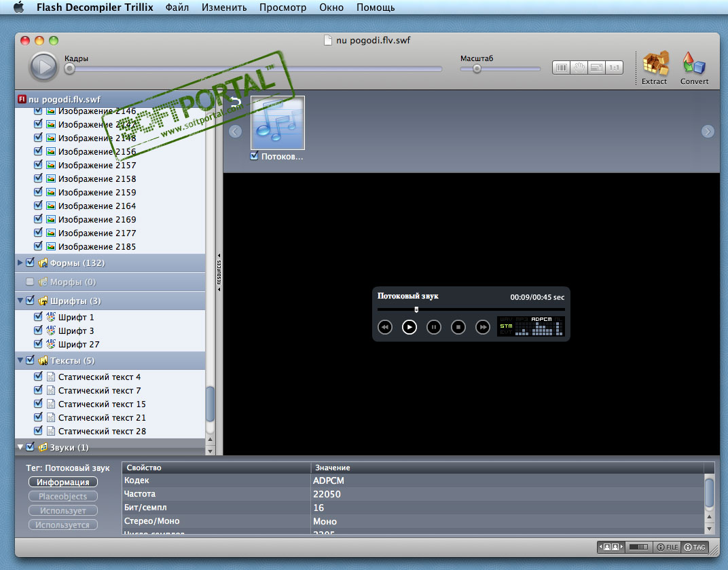Screen dimensions: 728x570
Task: Collapse the Тексты (5) group
Action: coord(20,360)
